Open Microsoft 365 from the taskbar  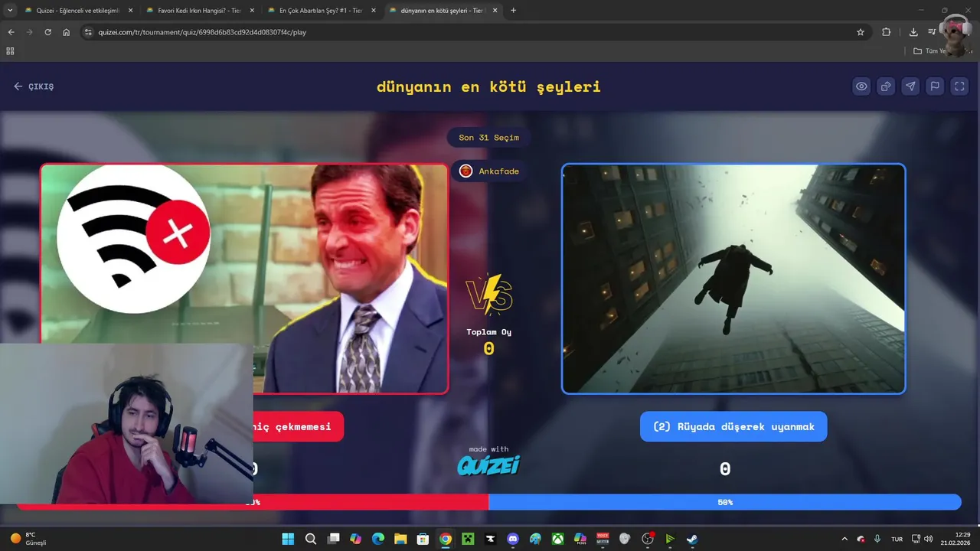coord(580,539)
